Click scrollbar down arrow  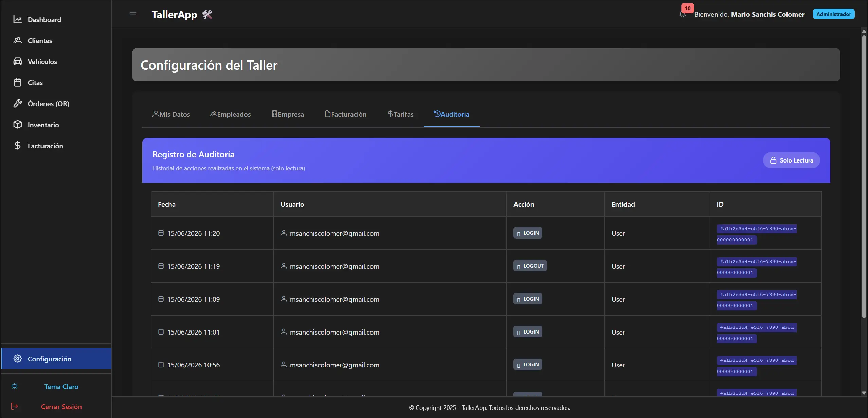coord(864,393)
